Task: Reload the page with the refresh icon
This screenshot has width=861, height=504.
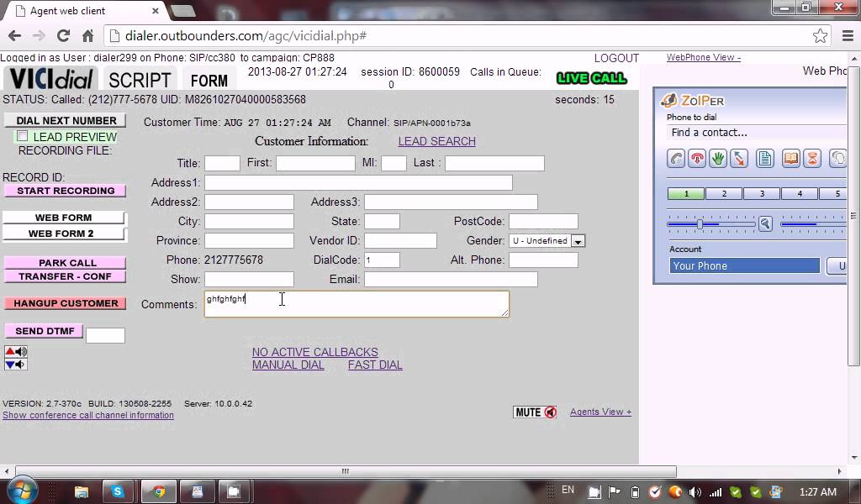Action: (63, 35)
